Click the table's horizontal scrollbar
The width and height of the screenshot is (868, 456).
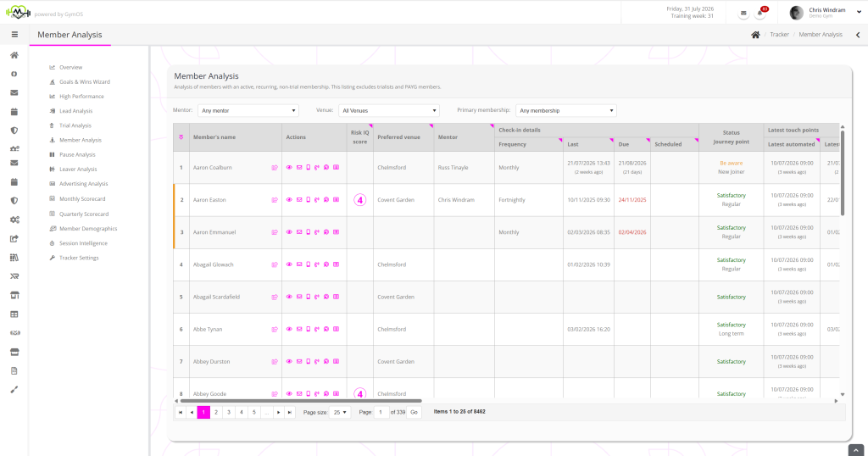click(x=301, y=401)
